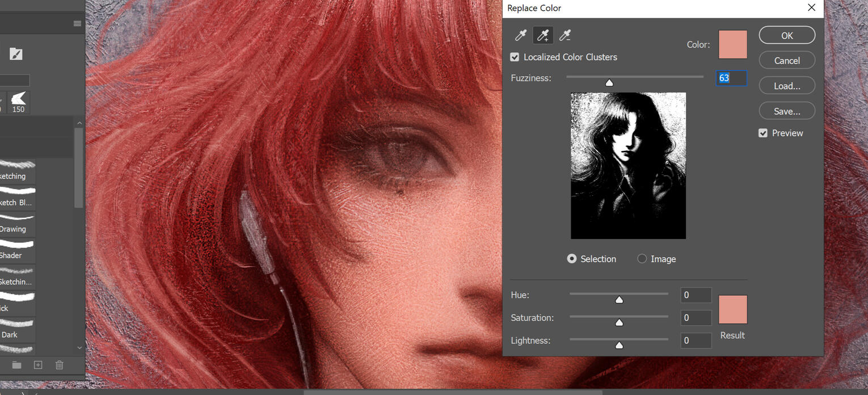This screenshot has height=395, width=868.
Task: Click the brush settings icon in panel
Action: (x=16, y=54)
